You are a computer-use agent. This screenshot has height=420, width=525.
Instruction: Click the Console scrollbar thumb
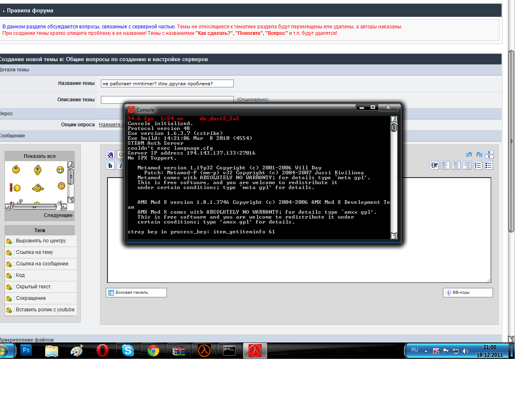394,128
